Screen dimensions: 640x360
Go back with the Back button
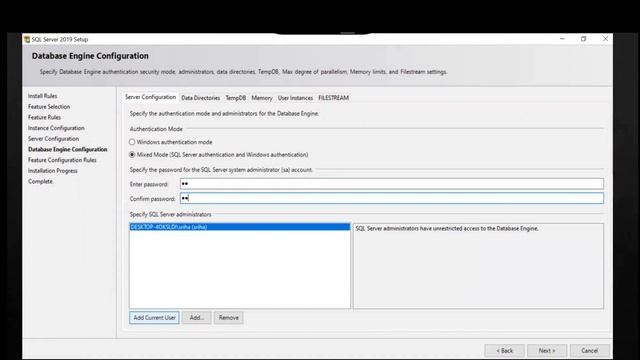[x=504, y=351]
